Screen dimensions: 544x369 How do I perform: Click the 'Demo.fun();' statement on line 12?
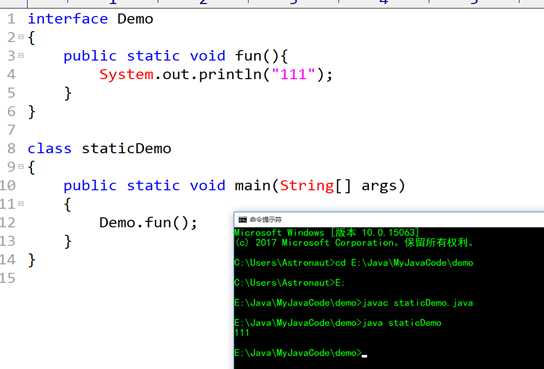[148, 223]
